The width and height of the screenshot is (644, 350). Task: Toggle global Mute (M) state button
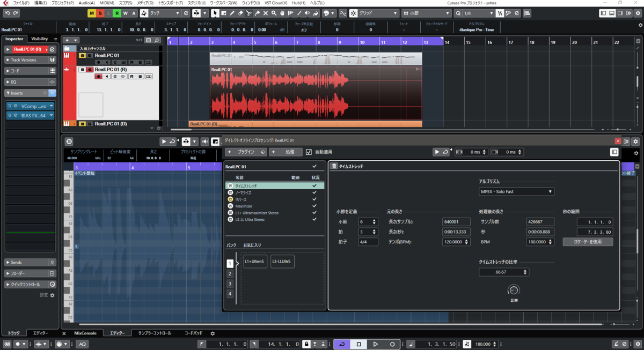coord(92,13)
